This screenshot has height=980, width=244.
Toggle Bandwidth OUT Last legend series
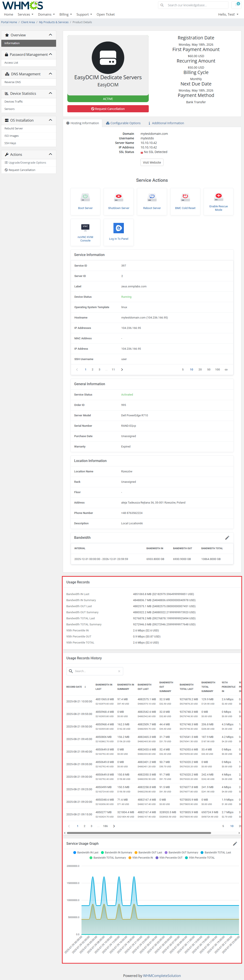(x=148, y=853)
